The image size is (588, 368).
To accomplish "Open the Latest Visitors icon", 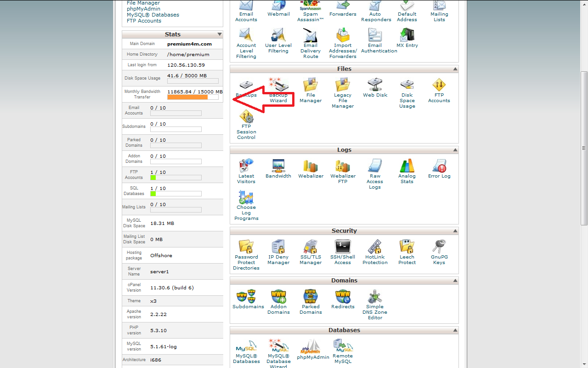I will pyautogui.click(x=246, y=166).
